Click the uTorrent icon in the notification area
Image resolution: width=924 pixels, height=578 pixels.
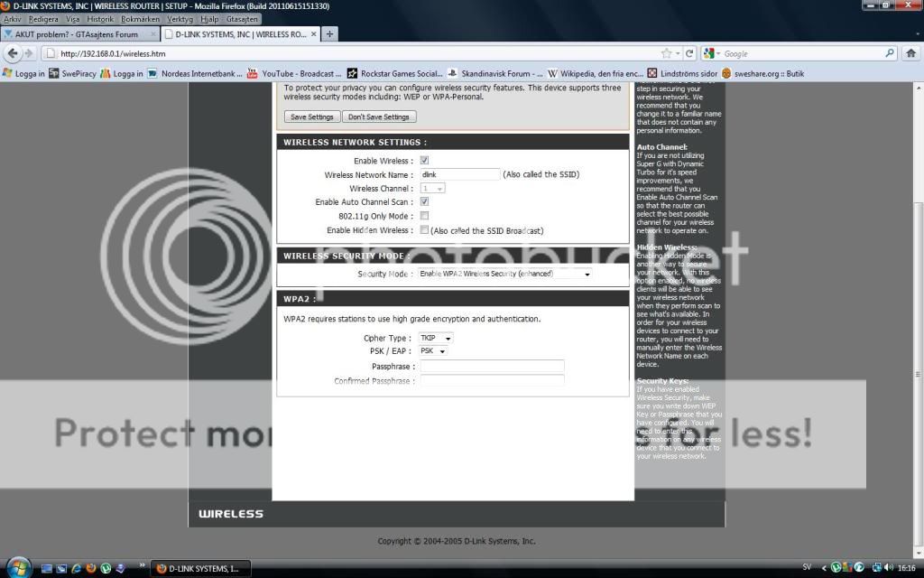pyautogui.click(x=836, y=569)
